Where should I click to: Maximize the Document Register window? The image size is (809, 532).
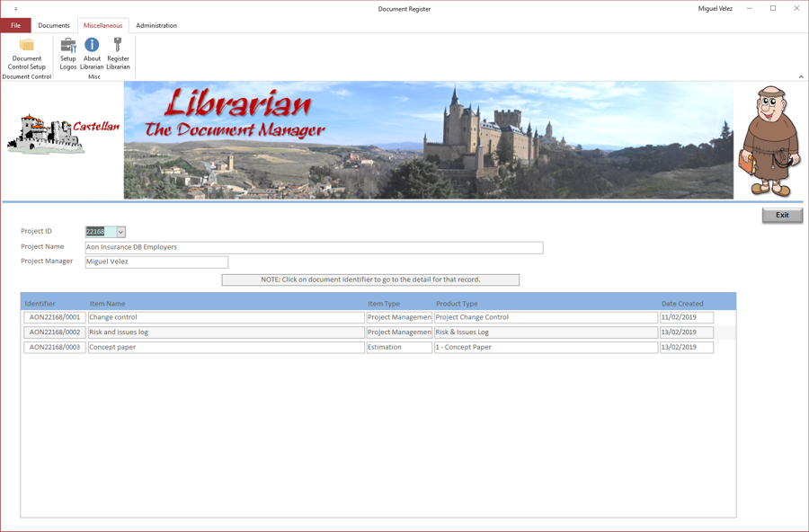(773, 9)
